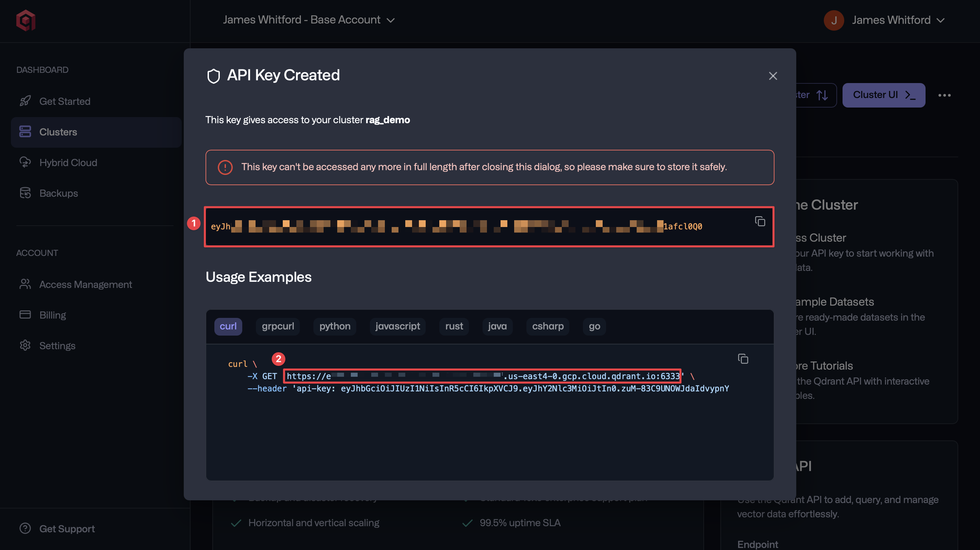Viewport: 980px width, 550px height.
Task: Click the cluster sort arrows icon
Action: click(822, 95)
